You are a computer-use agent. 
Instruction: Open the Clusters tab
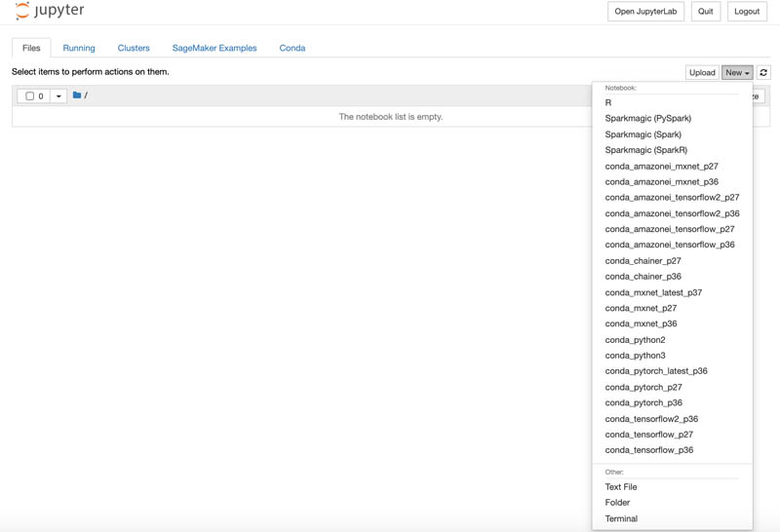point(134,48)
